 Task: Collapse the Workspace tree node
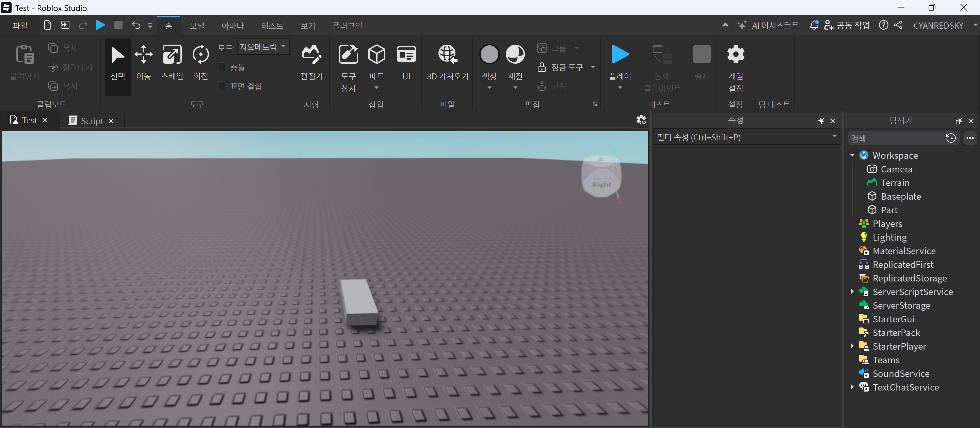coord(852,155)
